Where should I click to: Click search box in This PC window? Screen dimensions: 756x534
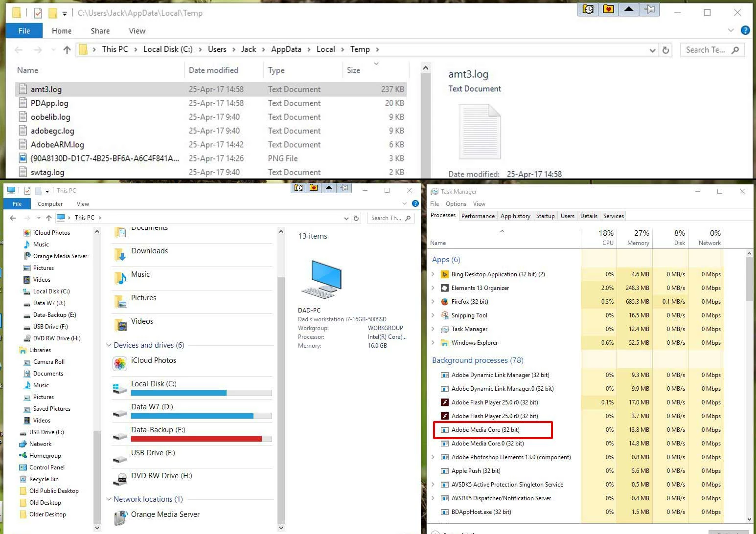click(x=390, y=218)
